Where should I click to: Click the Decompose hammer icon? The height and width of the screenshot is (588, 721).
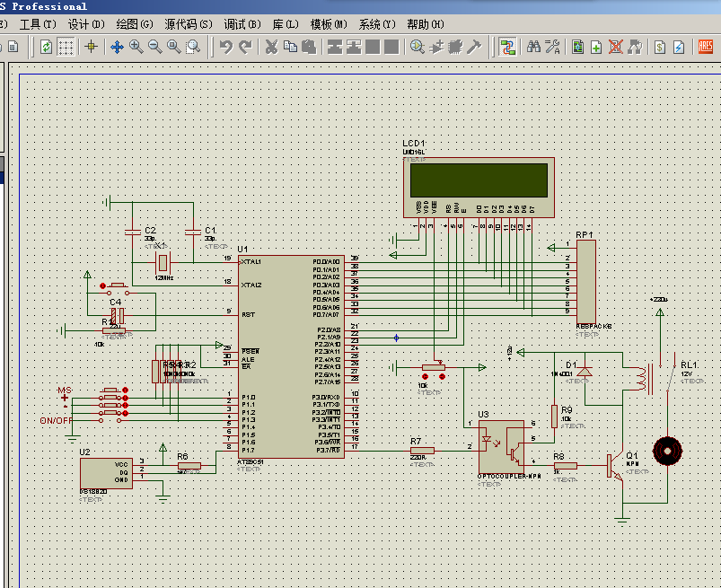tap(474, 47)
